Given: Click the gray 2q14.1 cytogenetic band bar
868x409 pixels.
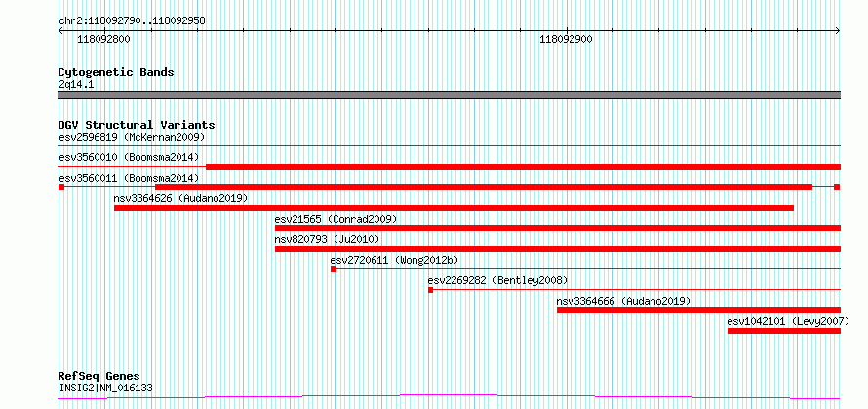Looking at the screenshot, I should pyautogui.click(x=449, y=95).
